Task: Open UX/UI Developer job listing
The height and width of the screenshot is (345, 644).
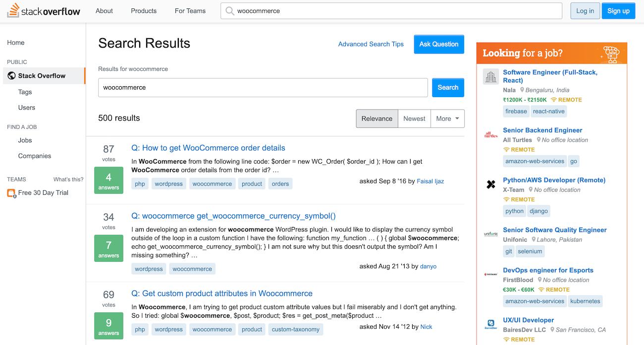Action: tap(529, 320)
